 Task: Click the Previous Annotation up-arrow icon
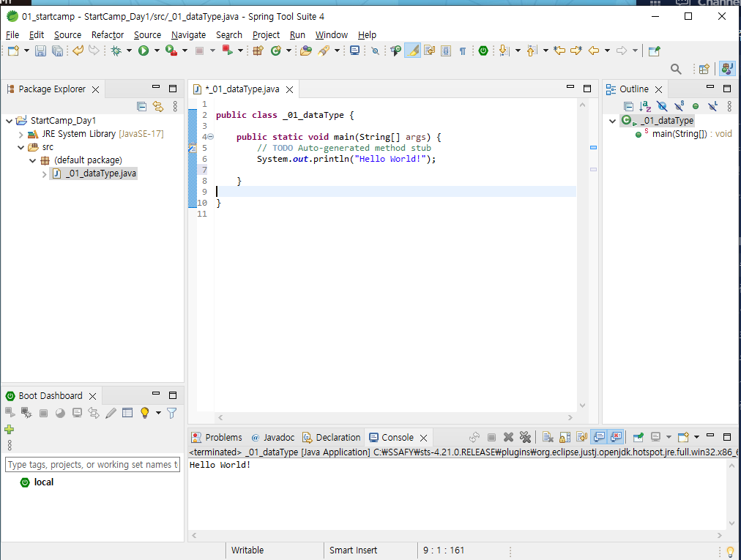click(532, 51)
